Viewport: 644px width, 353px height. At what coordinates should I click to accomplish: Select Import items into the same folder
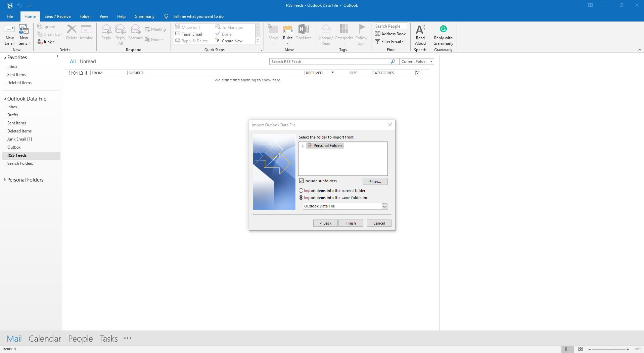click(x=301, y=198)
